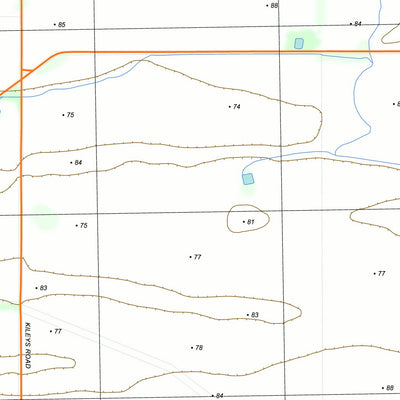This screenshot has height=400, width=400.
Task: Select the 81 spot height inside closed contour
Action: coord(249,222)
